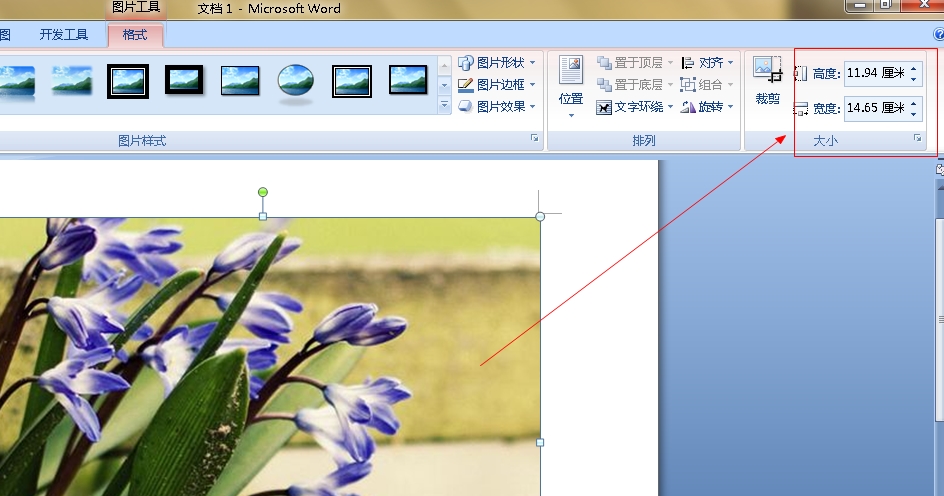This screenshot has height=496, width=944.
Task: Expand the picture styles gallery More arrow
Action: pyautogui.click(x=444, y=106)
